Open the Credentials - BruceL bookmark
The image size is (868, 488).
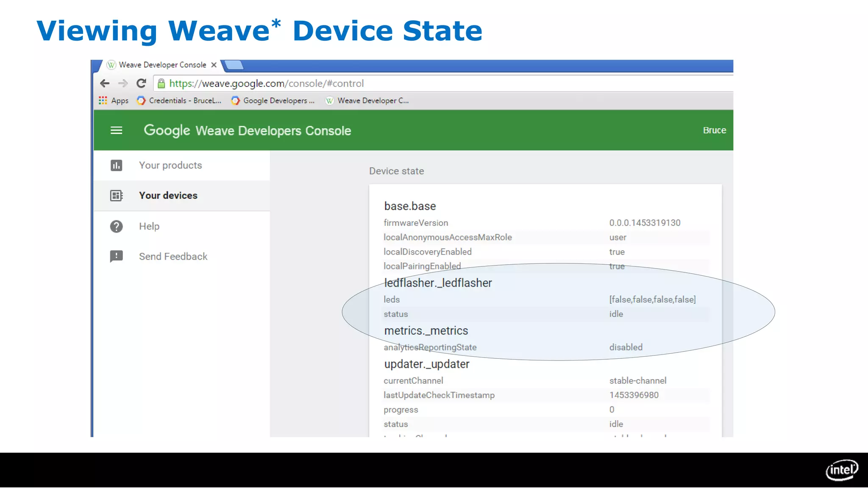click(179, 100)
